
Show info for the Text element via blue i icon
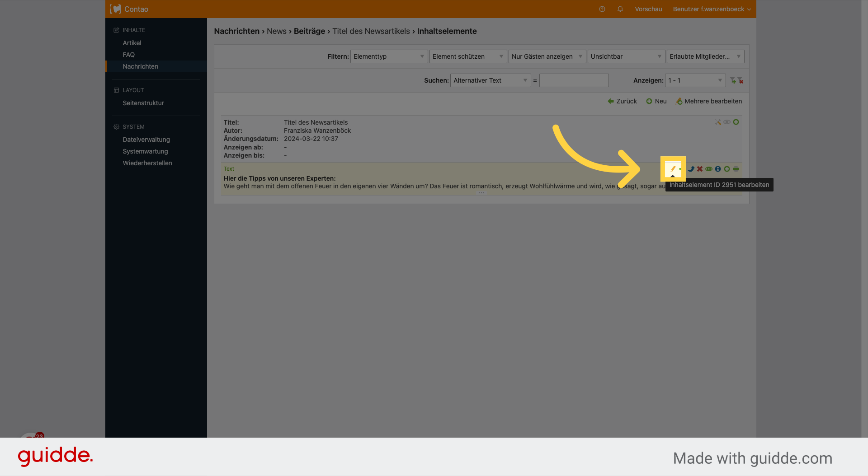point(718,169)
